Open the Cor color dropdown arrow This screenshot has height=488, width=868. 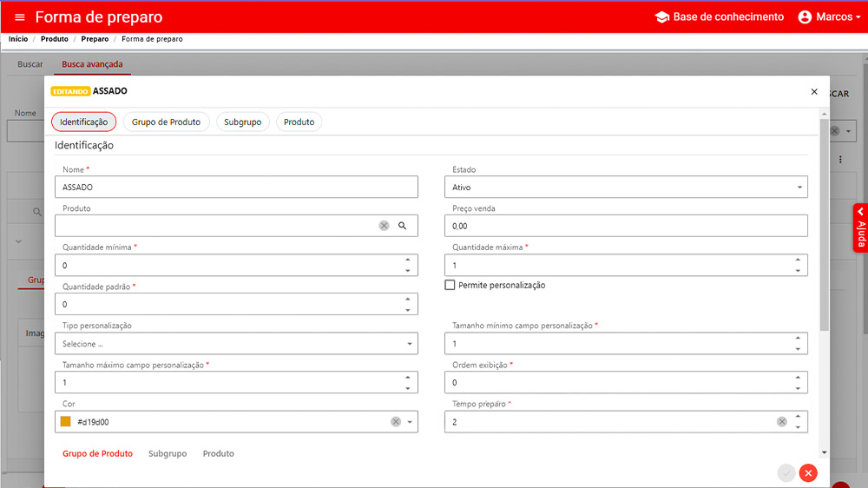410,423
